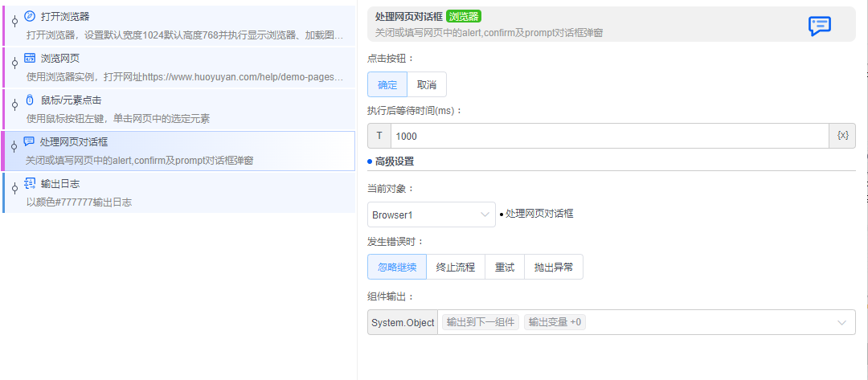Choose 忽略继续 on error
Image resolution: width=868 pixels, height=380 pixels.
click(x=396, y=268)
